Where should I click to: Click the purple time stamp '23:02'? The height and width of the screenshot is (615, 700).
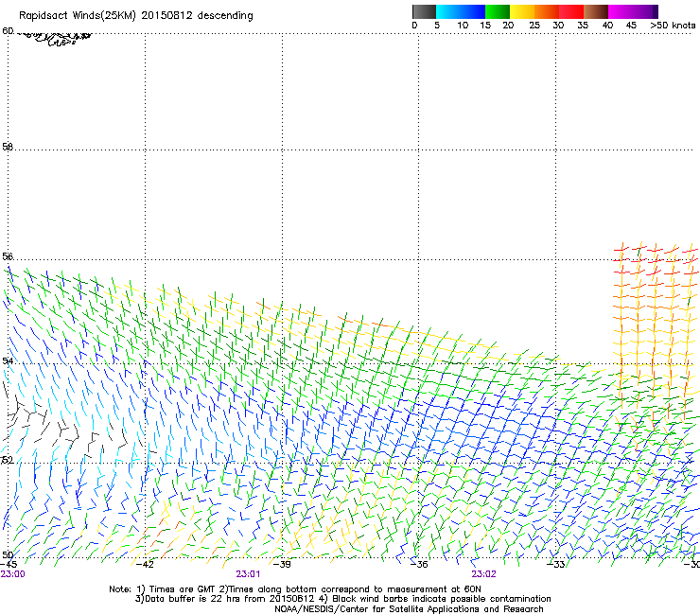point(484,574)
